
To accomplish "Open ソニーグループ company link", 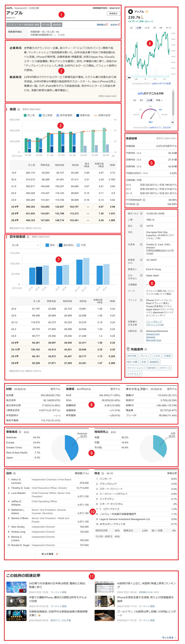I will (154, 321).
